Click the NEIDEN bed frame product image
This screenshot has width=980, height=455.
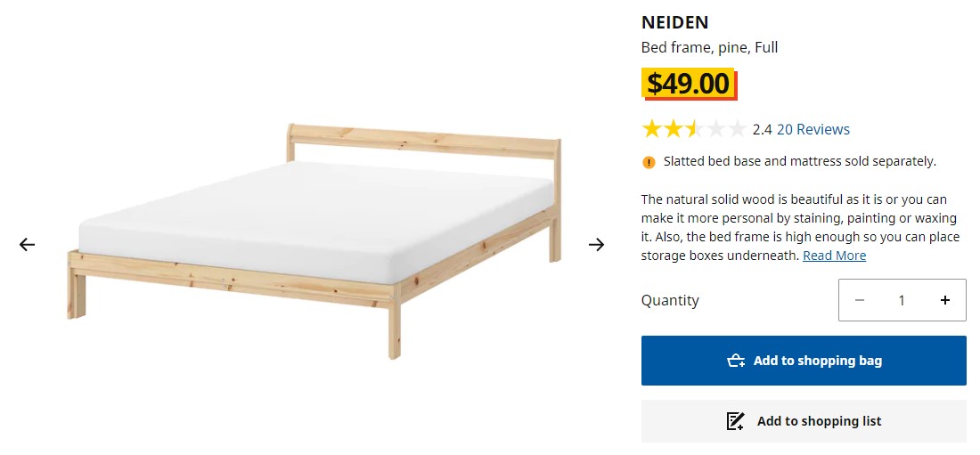pos(312,240)
